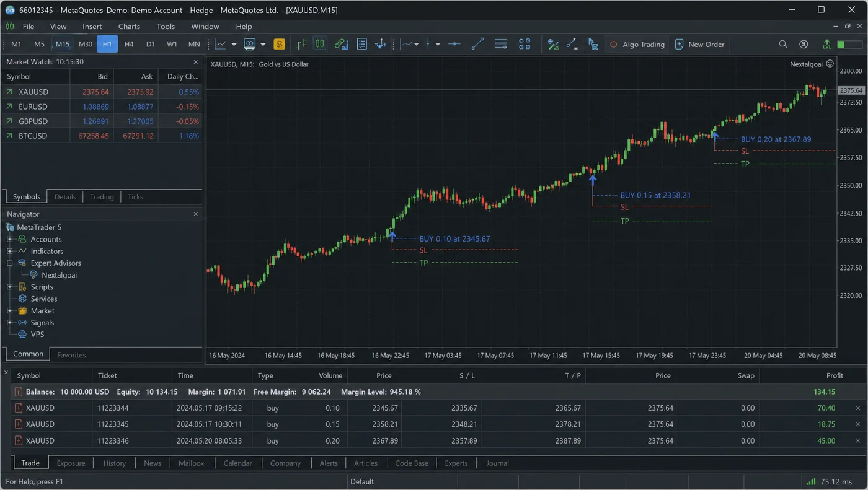Viewport: 868px width, 490px height.
Task: Click the diagonal points line tool icon
Action: [572, 44]
